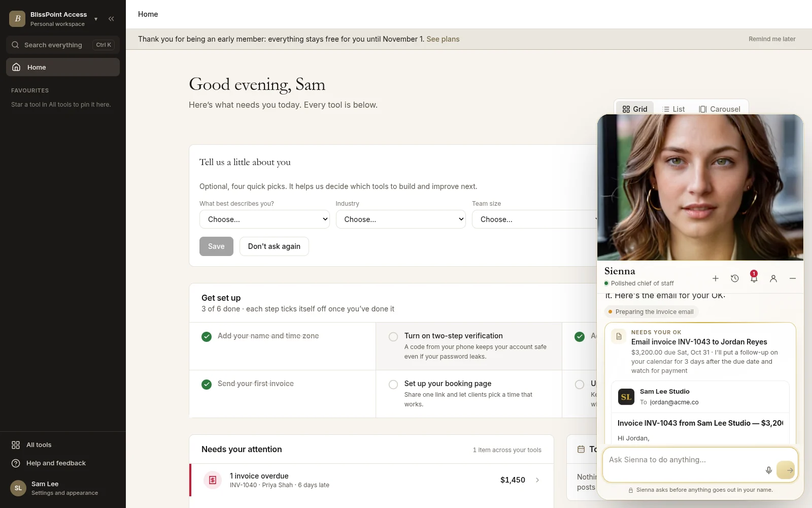Image resolution: width=812 pixels, height=508 pixels.
Task: Open the Sienna persona profile icon
Action: (x=773, y=278)
